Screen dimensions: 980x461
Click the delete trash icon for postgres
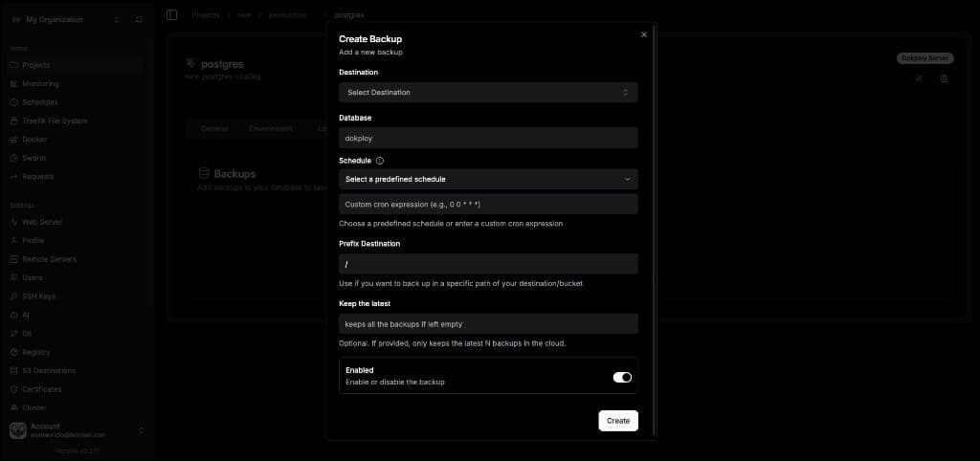tap(944, 78)
